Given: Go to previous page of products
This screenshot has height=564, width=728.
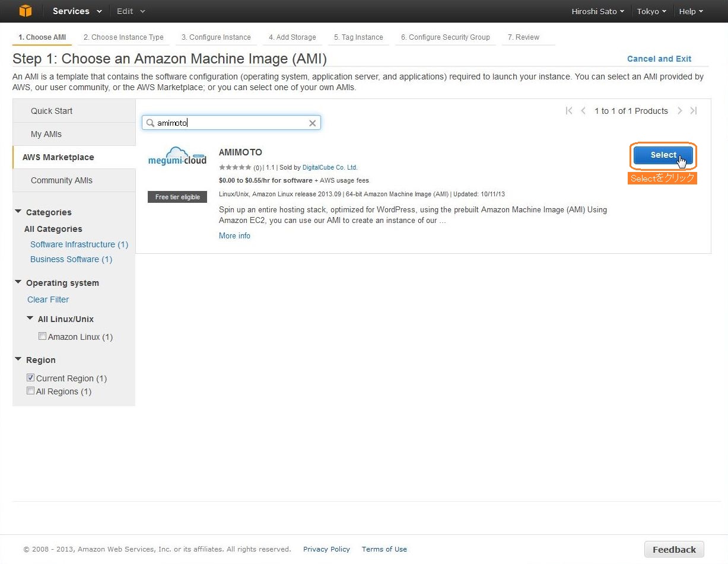Looking at the screenshot, I should click(583, 111).
